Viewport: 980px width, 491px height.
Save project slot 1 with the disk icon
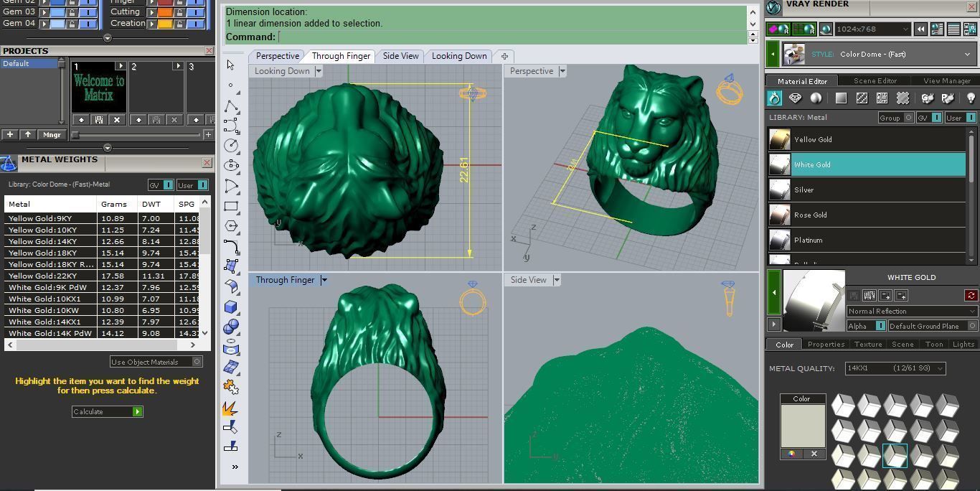99,120
